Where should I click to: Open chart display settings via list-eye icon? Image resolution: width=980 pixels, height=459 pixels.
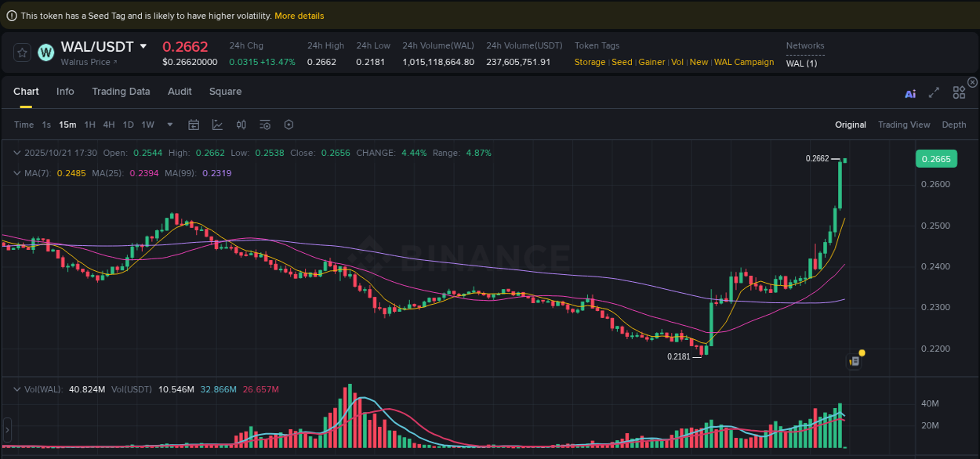[x=264, y=125]
